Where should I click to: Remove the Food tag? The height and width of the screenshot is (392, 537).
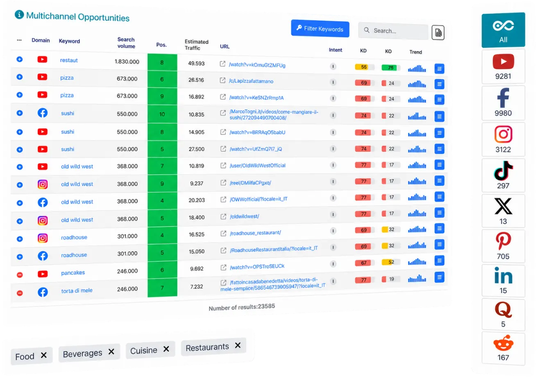pyautogui.click(x=44, y=355)
